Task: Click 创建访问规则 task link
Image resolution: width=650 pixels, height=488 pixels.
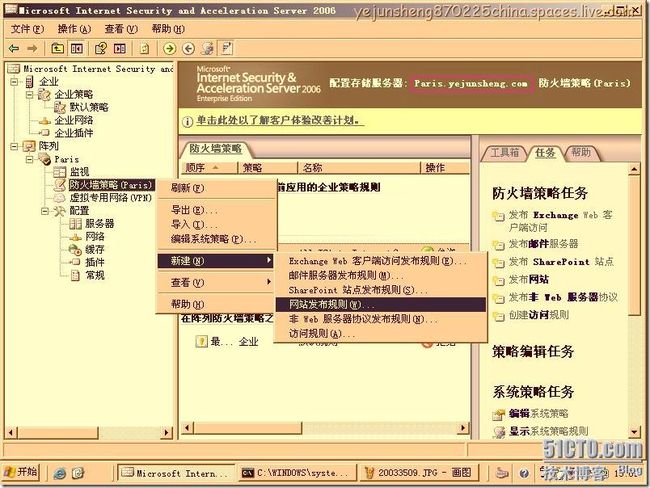Action: (x=538, y=315)
